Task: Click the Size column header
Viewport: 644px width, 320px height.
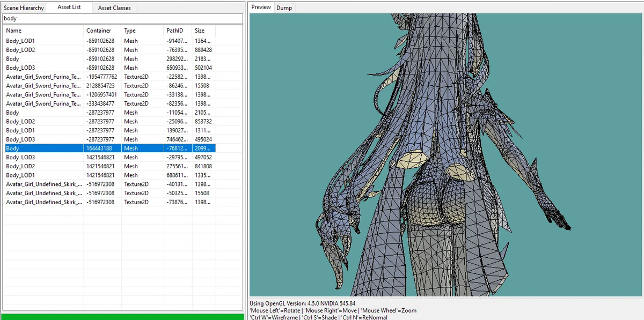Action: click(x=203, y=31)
